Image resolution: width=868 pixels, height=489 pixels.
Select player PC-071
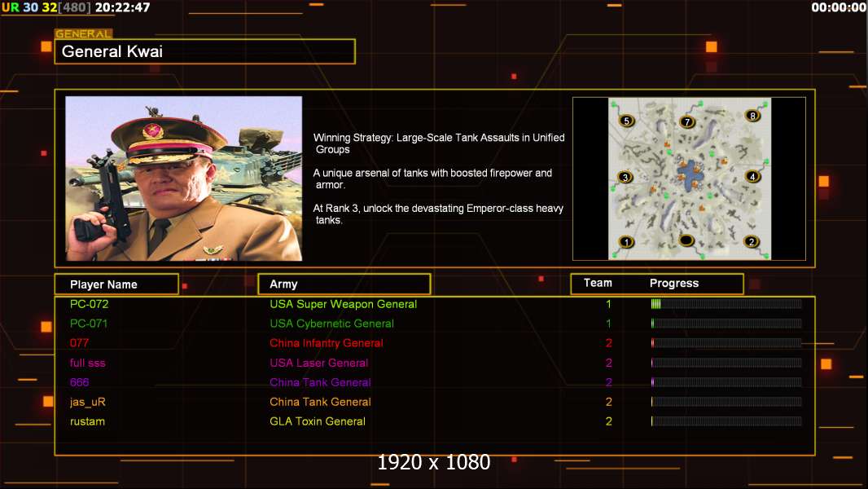point(89,324)
